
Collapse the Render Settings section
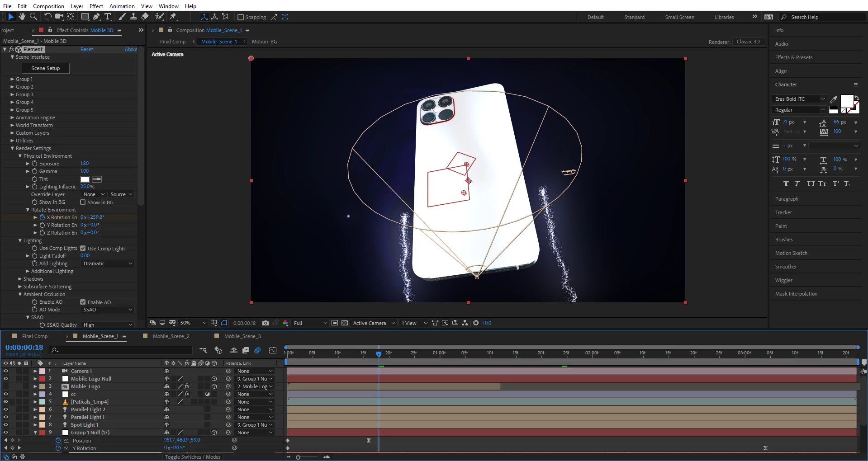point(12,148)
